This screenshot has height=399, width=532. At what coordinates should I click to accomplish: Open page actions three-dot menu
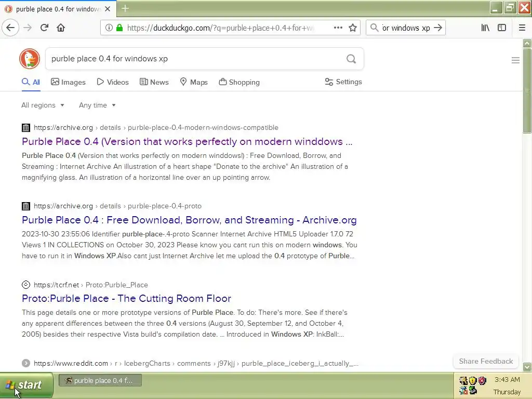(338, 28)
